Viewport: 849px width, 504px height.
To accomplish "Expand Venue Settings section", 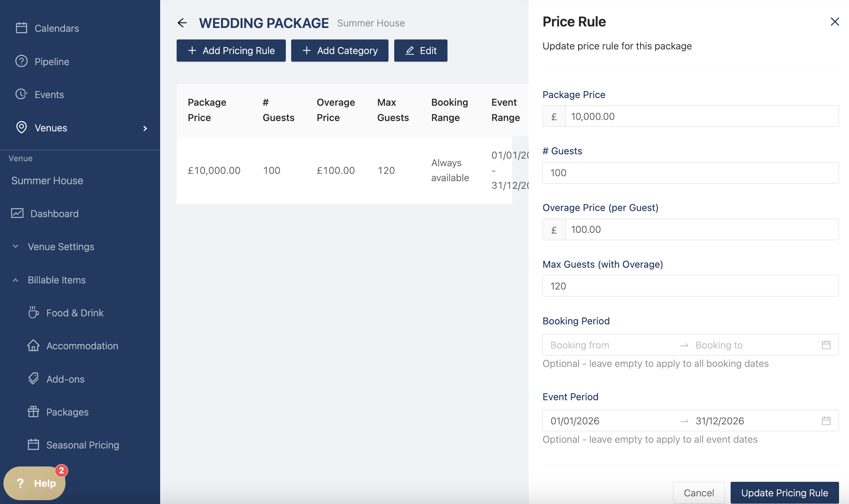I will 61,247.
